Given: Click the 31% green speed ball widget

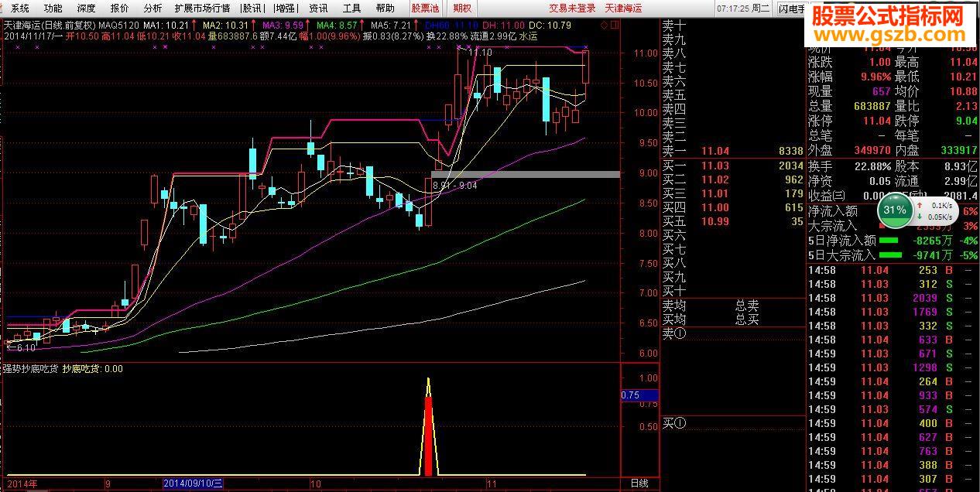Looking at the screenshot, I should (895, 210).
